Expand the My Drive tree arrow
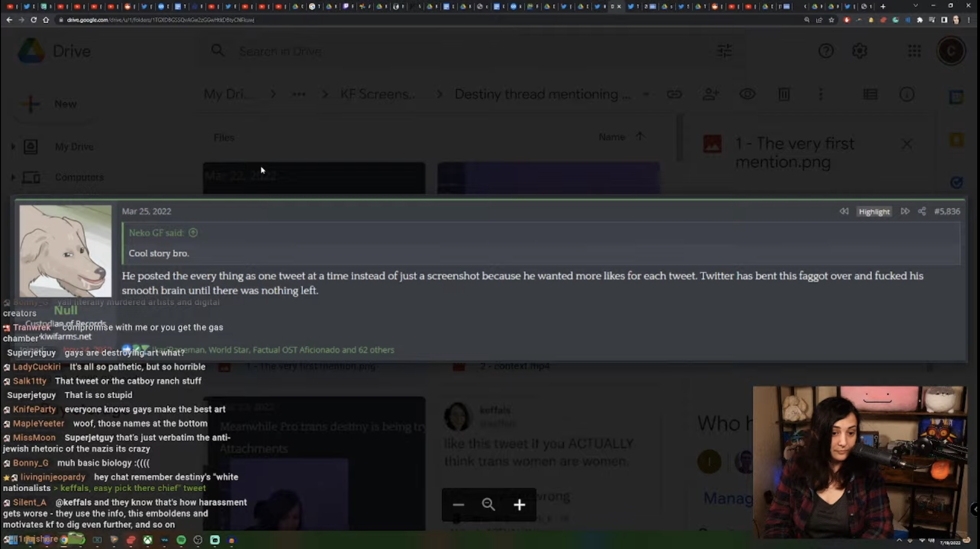The width and height of the screenshot is (980, 549). pos(13,147)
